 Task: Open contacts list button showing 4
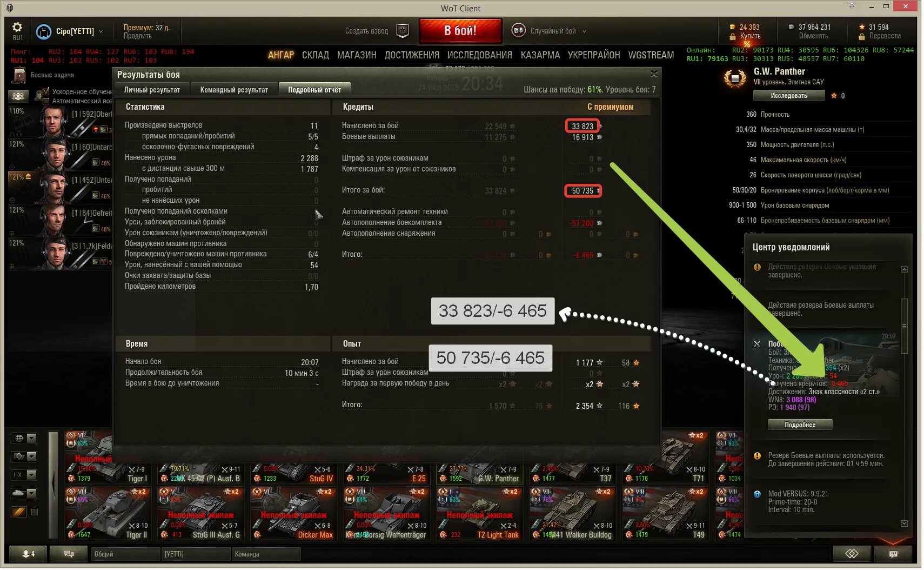(28, 554)
